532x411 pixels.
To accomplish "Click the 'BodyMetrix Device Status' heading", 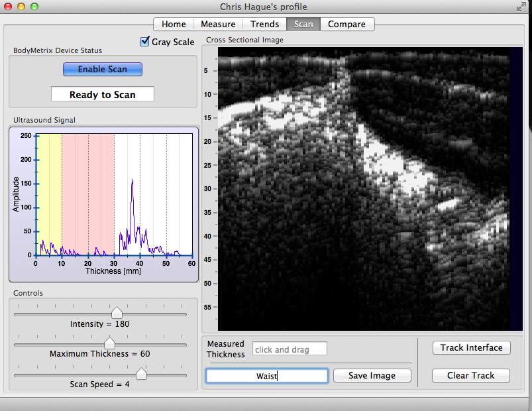I will [58, 50].
